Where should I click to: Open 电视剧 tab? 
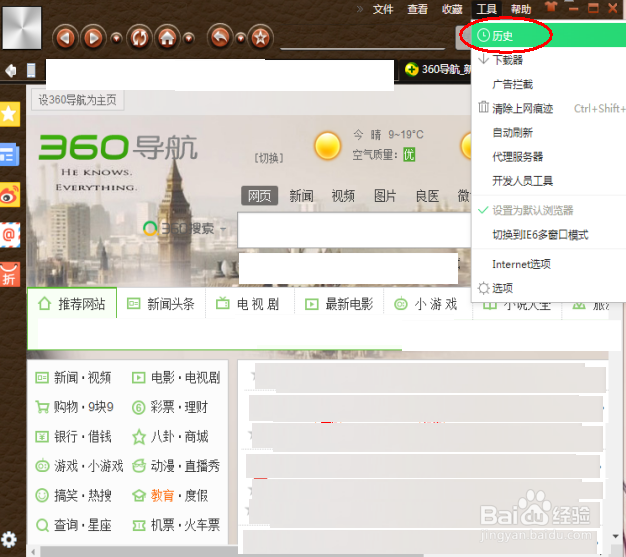point(248,304)
